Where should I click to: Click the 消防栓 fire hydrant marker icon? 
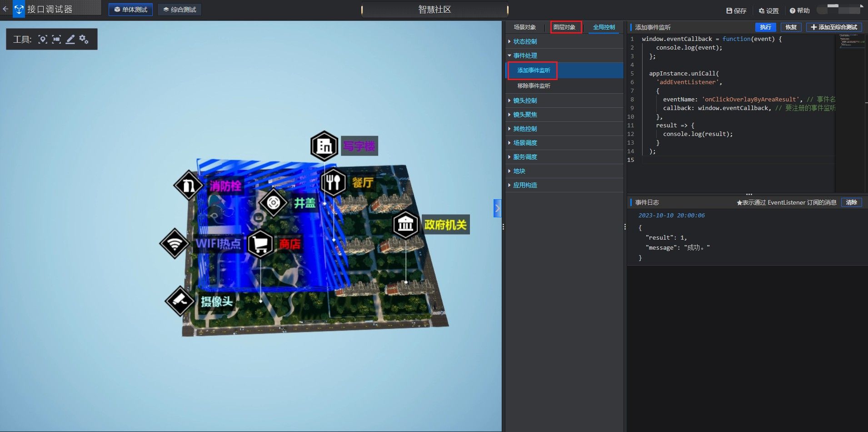[x=188, y=185]
